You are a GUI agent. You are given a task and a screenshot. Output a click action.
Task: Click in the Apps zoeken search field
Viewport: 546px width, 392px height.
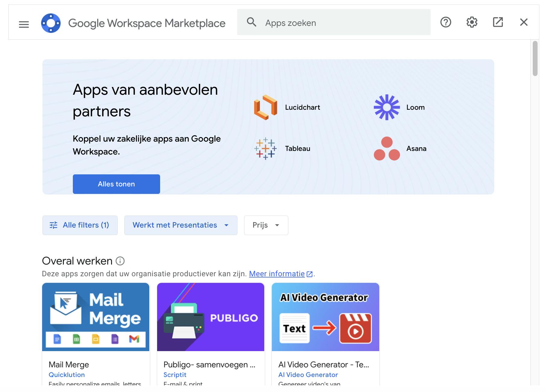(334, 22)
